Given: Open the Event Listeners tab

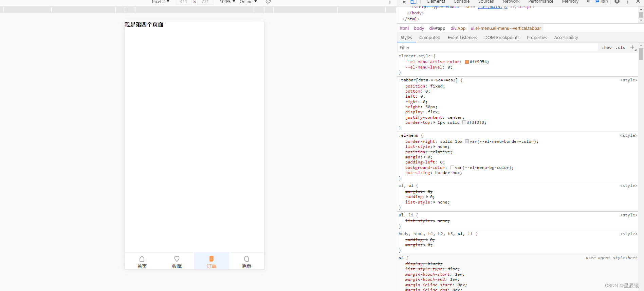Looking at the screenshot, I should click(462, 38).
